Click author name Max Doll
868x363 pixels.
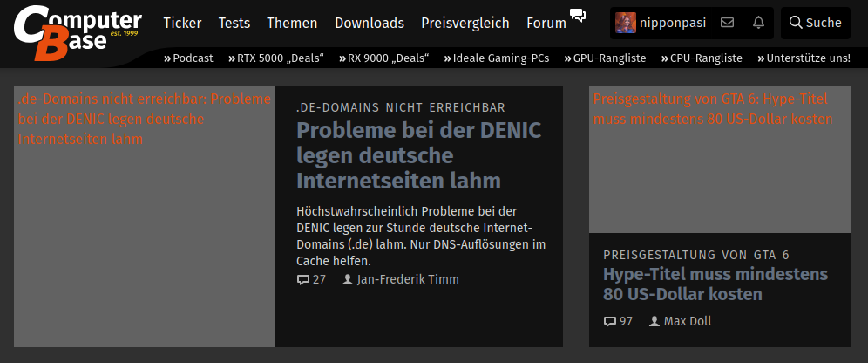click(x=688, y=321)
